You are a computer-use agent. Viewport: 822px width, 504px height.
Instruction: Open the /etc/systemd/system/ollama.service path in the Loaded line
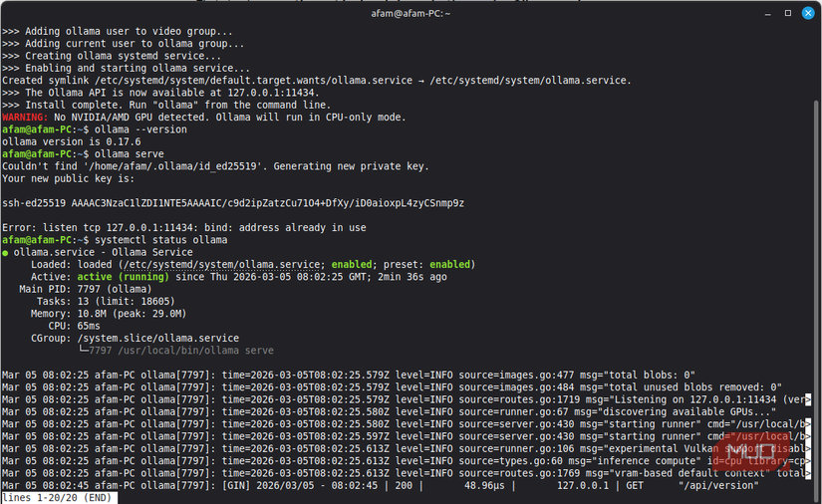tap(222, 265)
